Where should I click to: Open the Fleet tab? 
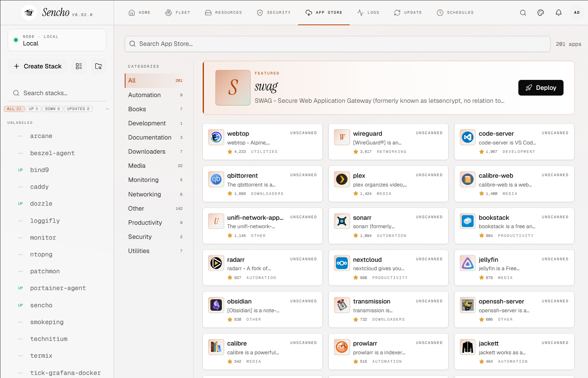coord(178,13)
